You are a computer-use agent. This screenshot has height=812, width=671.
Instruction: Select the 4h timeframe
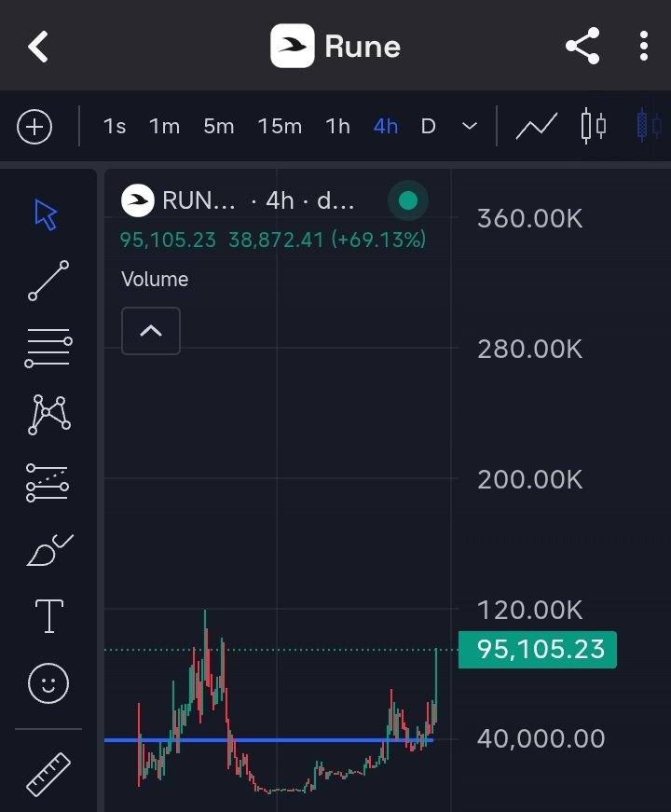click(386, 127)
